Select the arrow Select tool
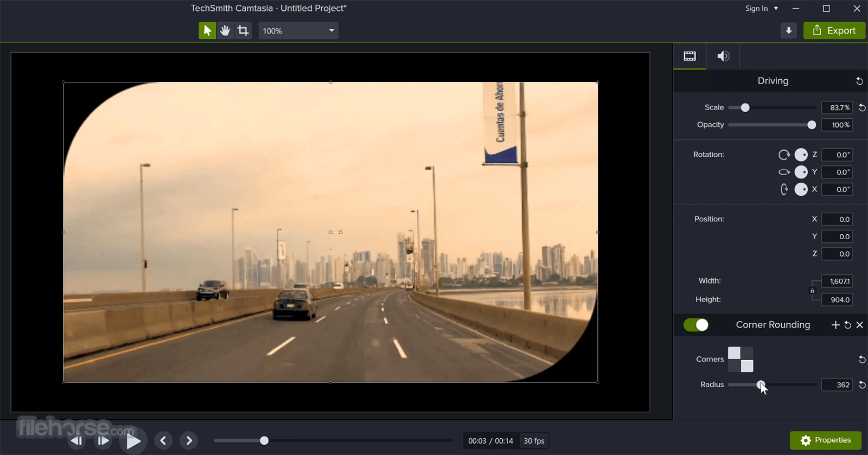The height and width of the screenshot is (455, 868). (207, 31)
